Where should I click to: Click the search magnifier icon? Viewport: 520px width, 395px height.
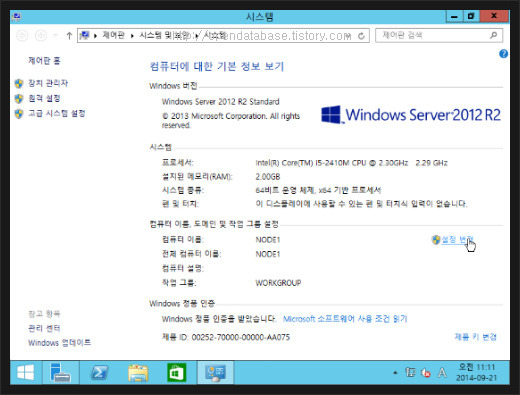pyautogui.click(x=494, y=35)
